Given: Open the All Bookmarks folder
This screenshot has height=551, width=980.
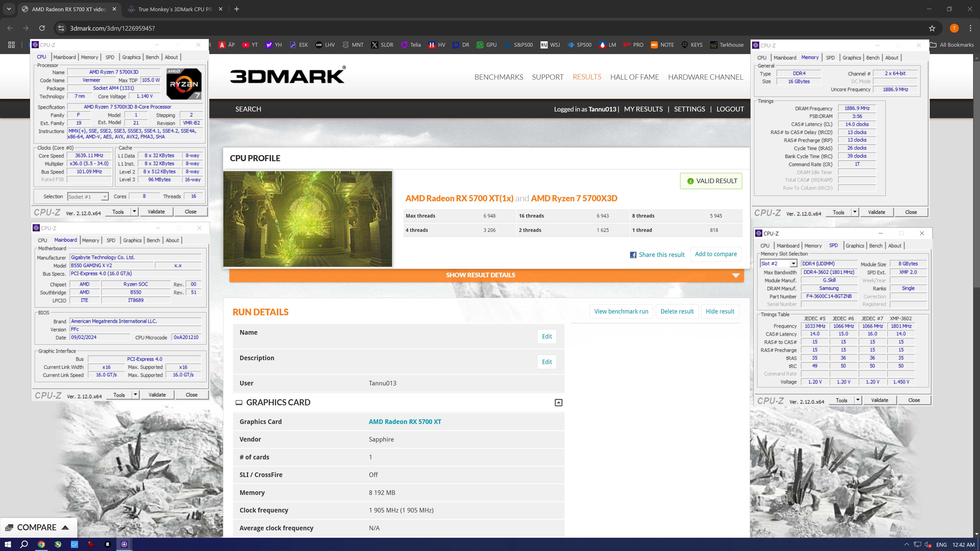Looking at the screenshot, I should (952, 45).
